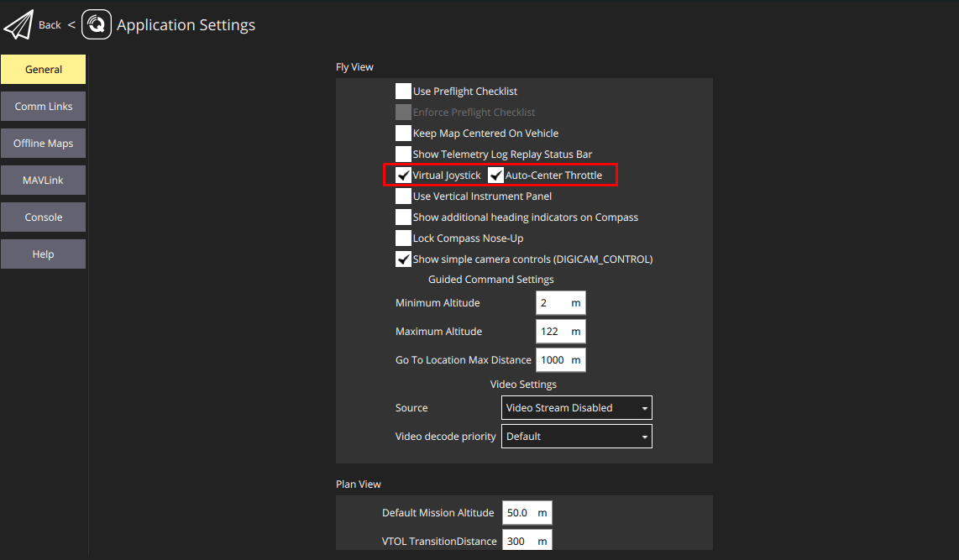The width and height of the screenshot is (959, 560).
Task: Open the Help section
Action: (x=43, y=254)
